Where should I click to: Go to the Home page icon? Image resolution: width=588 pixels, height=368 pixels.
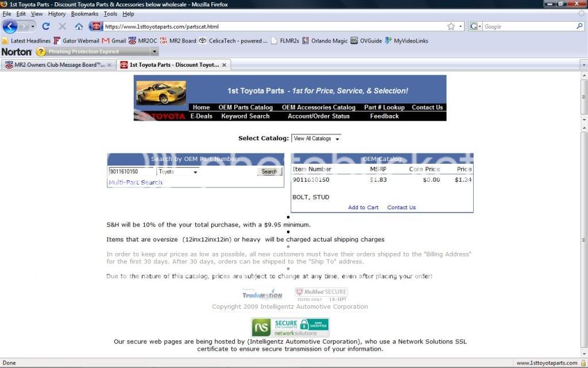[79, 26]
